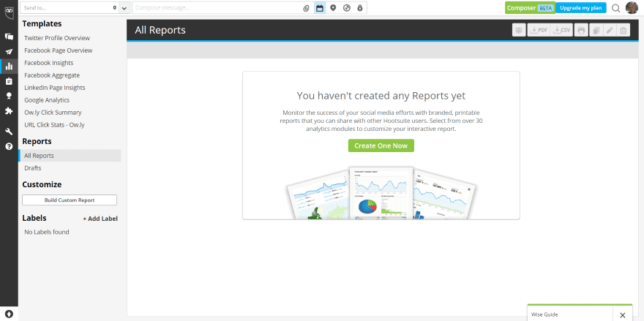Open targeting options globe icon

coord(347,8)
